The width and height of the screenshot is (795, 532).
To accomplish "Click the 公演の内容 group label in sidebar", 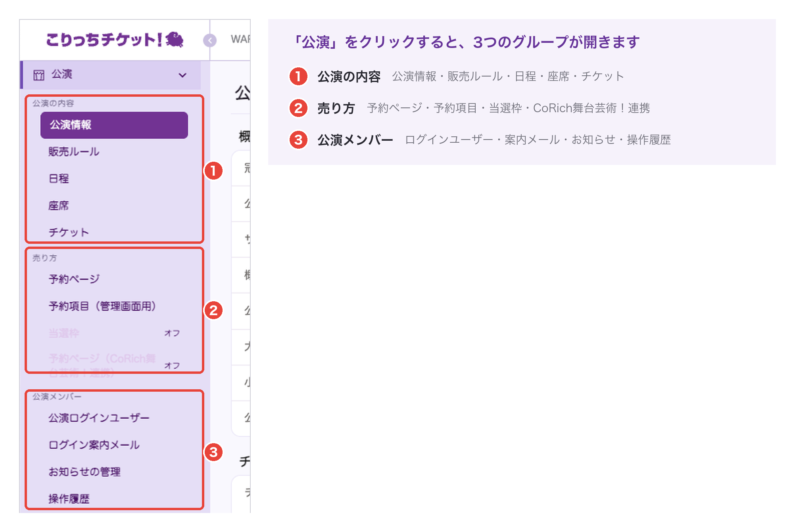I will (53, 103).
